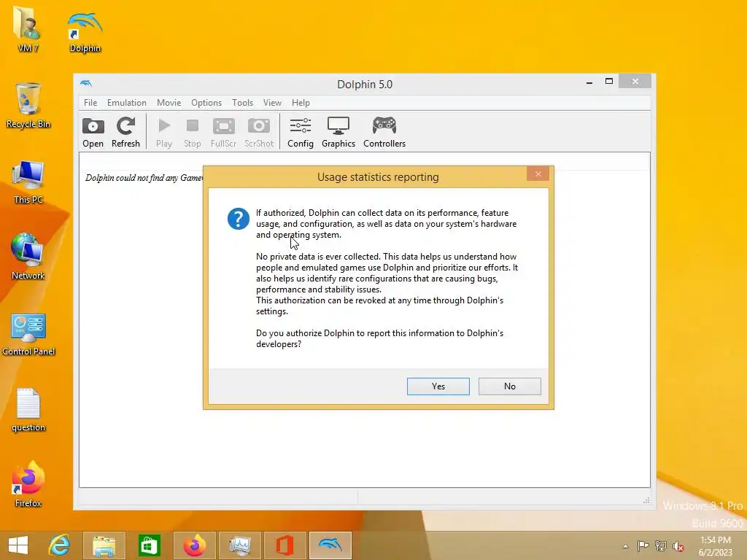Open the Emulation menu
Viewport: 747px width, 560px height.
click(127, 102)
